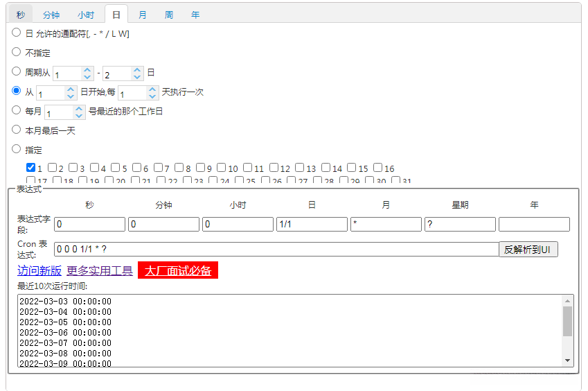Decrease the 周期 end day value
The image size is (588, 391).
[x=137, y=76]
